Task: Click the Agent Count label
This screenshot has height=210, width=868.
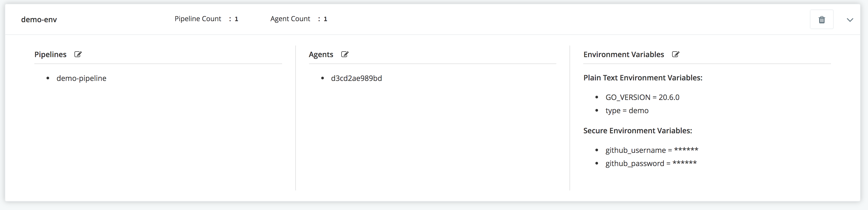Action: pyautogui.click(x=290, y=19)
